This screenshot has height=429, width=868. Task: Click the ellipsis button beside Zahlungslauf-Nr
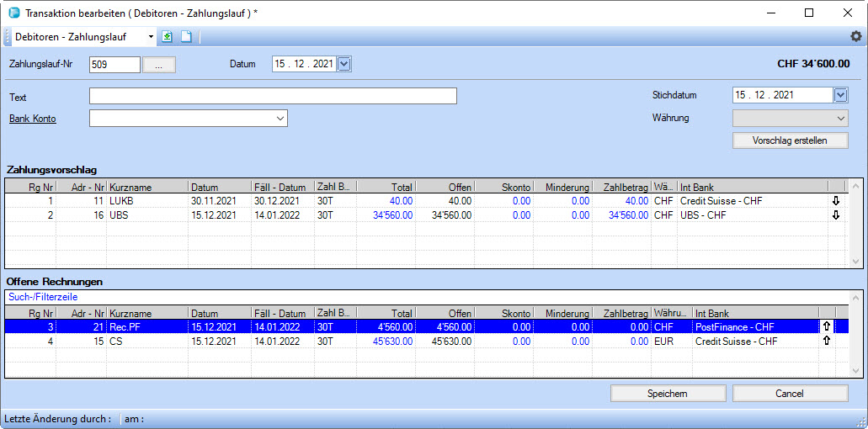[x=159, y=65]
